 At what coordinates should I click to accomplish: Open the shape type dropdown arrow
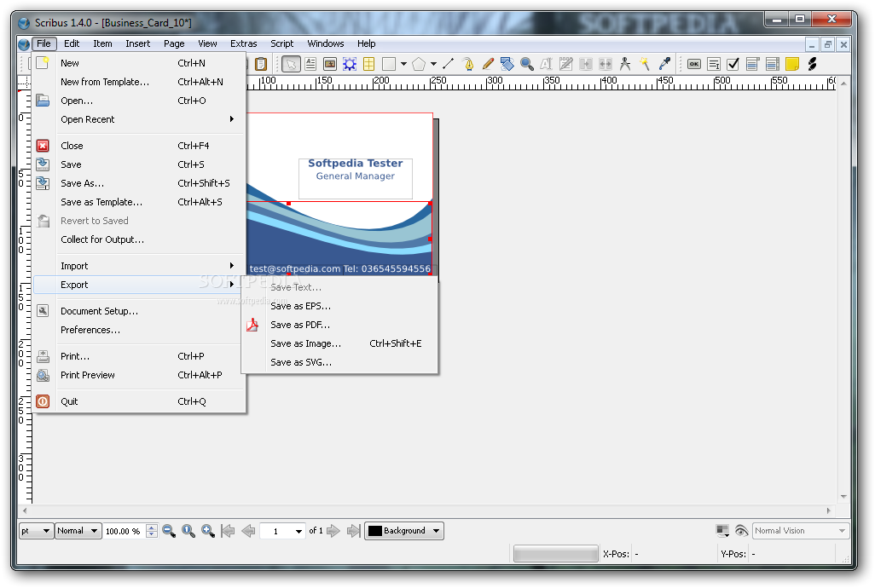coord(403,64)
